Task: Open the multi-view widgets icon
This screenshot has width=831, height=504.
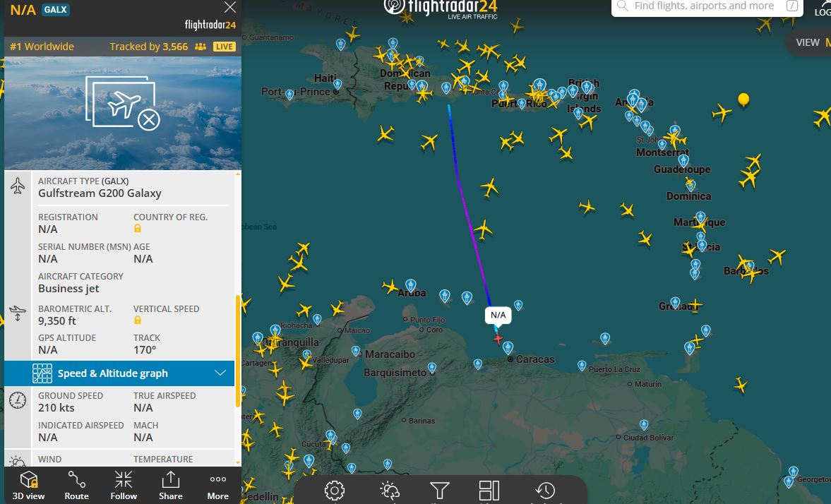Action: [x=489, y=491]
